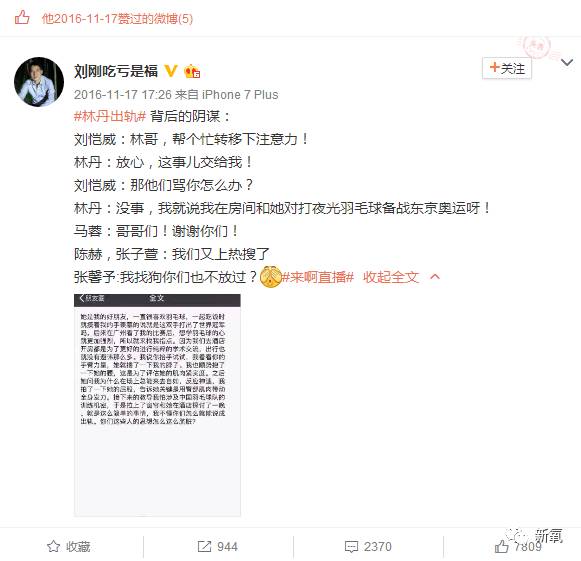The width and height of the screenshot is (581, 561).
Task: Click the 他2016-11-17赞过的微博(5) header text
Action: point(117,19)
